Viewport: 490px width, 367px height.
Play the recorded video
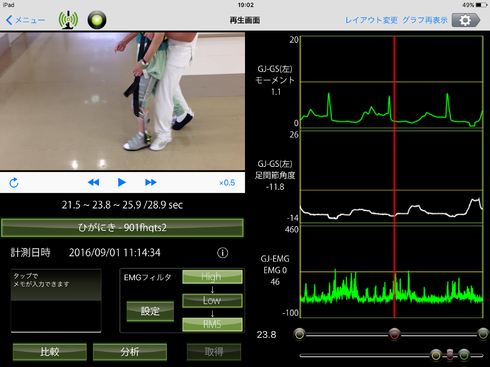click(122, 182)
